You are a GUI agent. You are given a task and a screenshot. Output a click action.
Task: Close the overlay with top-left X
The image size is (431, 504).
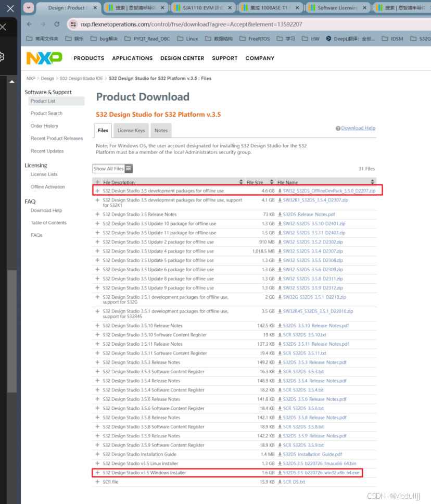10,8
